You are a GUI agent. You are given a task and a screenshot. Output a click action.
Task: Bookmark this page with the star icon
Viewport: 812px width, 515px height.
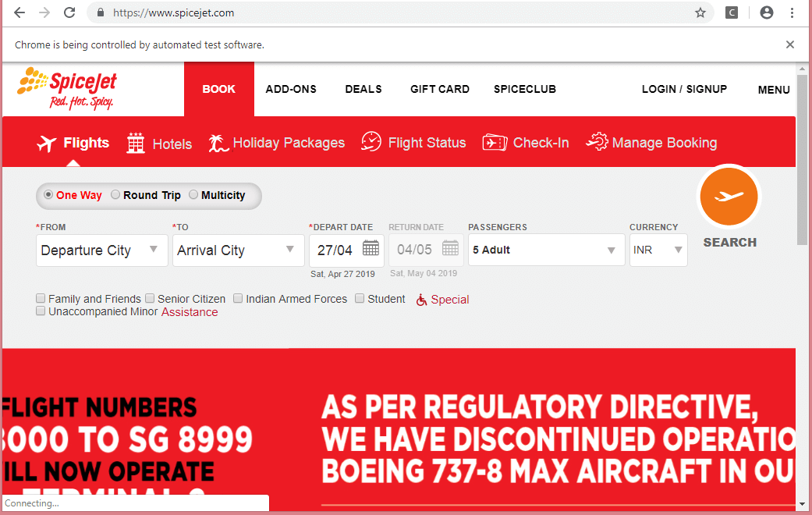[x=700, y=12]
